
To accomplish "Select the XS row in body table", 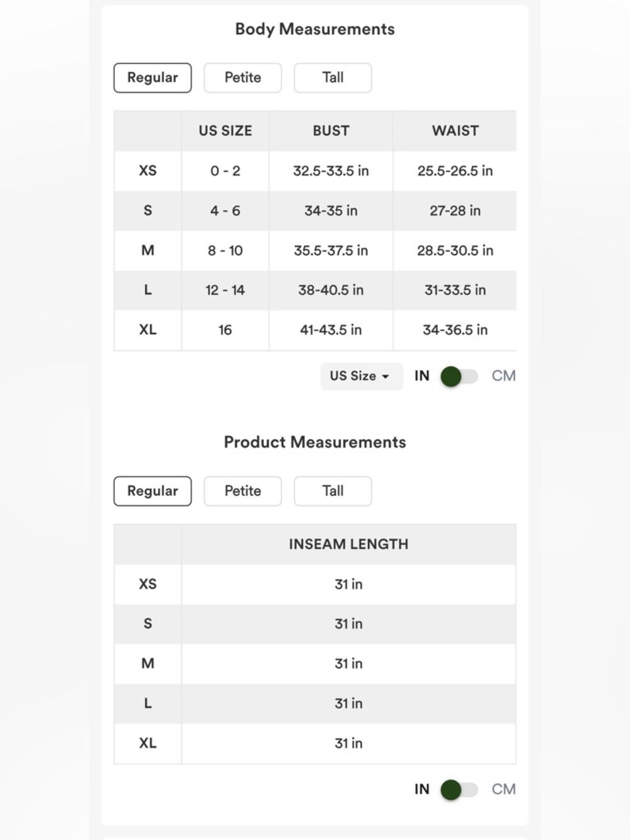I will [315, 171].
